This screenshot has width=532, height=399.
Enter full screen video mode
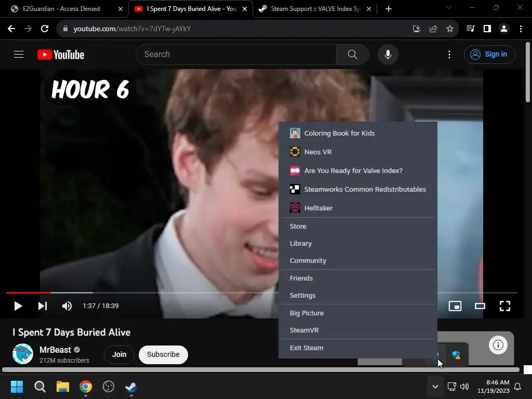point(505,306)
